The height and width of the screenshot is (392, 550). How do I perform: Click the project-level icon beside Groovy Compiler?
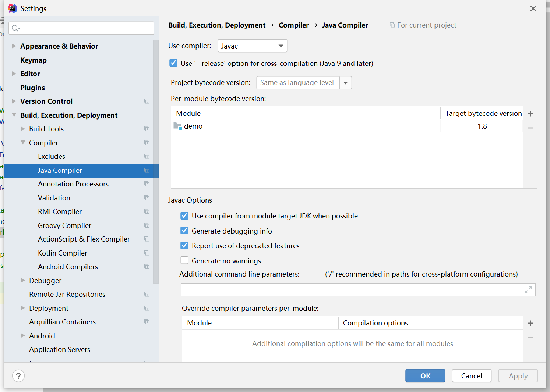[147, 225]
